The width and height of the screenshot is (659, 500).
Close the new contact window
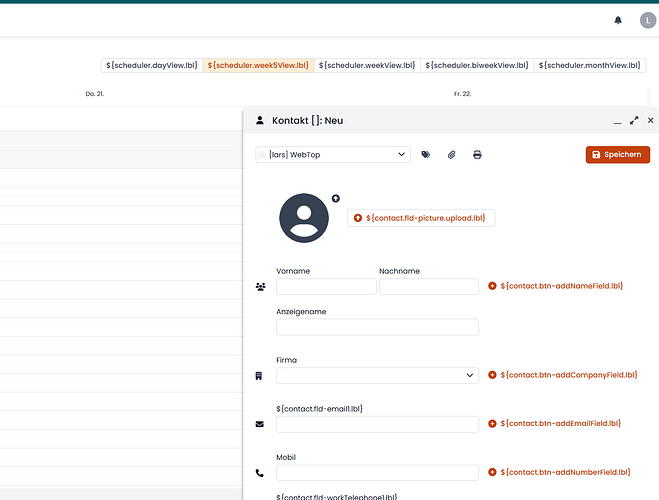point(650,120)
